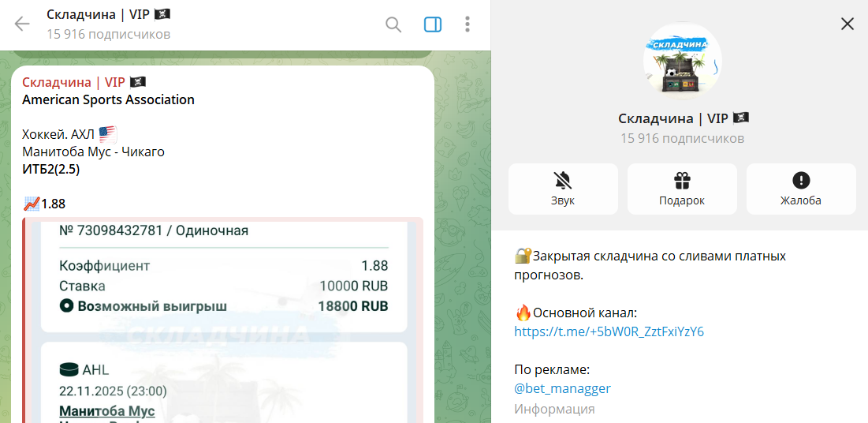Report channel with Жалоба button
The image size is (868, 423).
click(800, 189)
